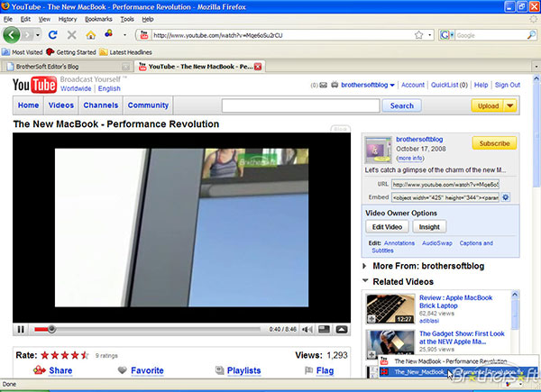Collapse the Related Videos section

(365, 280)
